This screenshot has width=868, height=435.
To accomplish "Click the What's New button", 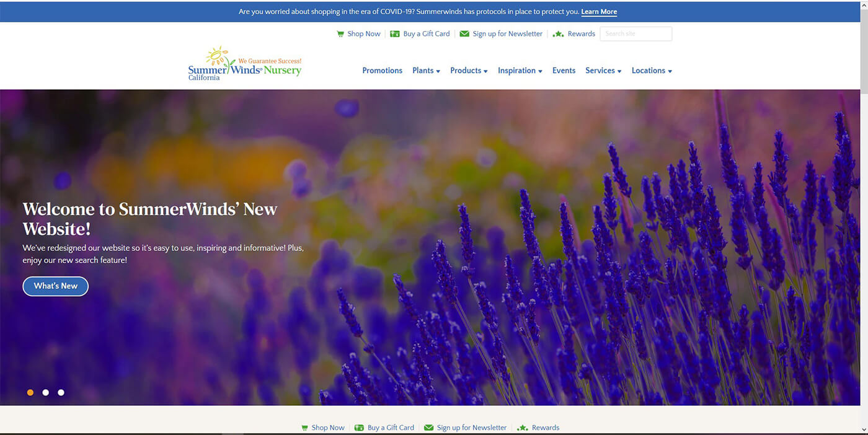I will pos(56,286).
